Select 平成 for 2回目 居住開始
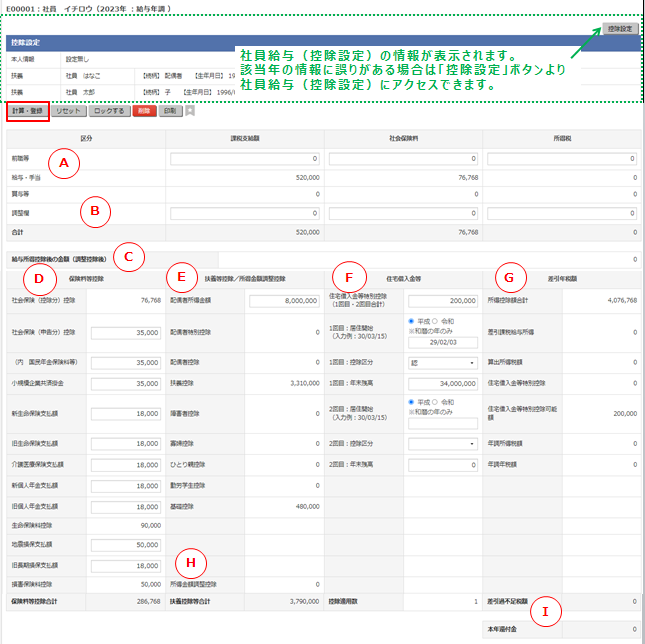Image resolution: width=645 pixels, height=644 pixels. [412, 402]
